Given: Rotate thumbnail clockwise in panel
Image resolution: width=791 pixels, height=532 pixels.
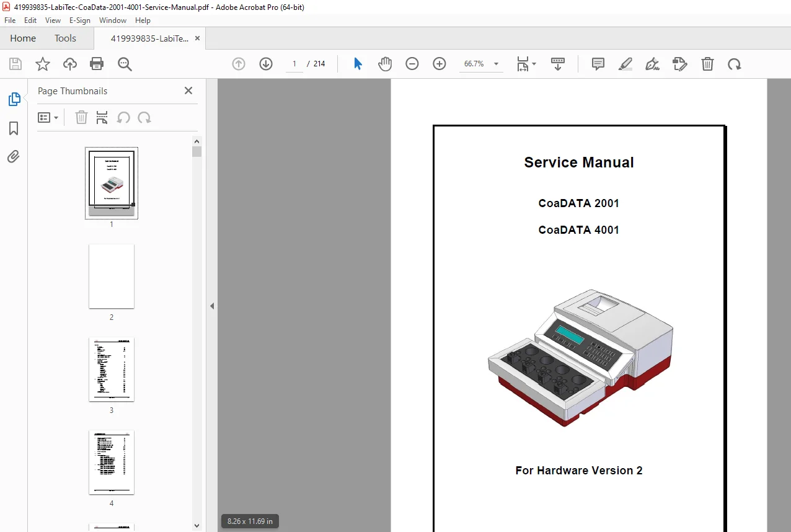Looking at the screenshot, I should pyautogui.click(x=144, y=117).
